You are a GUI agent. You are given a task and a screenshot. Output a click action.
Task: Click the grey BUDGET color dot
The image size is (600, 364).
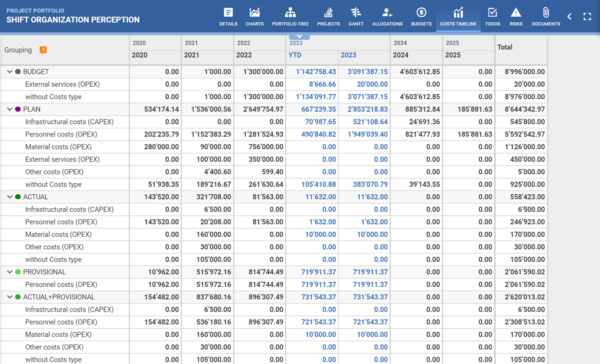click(x=18, y=72)
